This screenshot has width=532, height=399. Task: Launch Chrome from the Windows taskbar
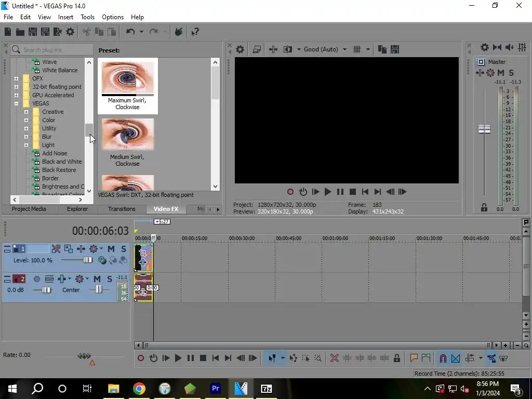point(139,388)
